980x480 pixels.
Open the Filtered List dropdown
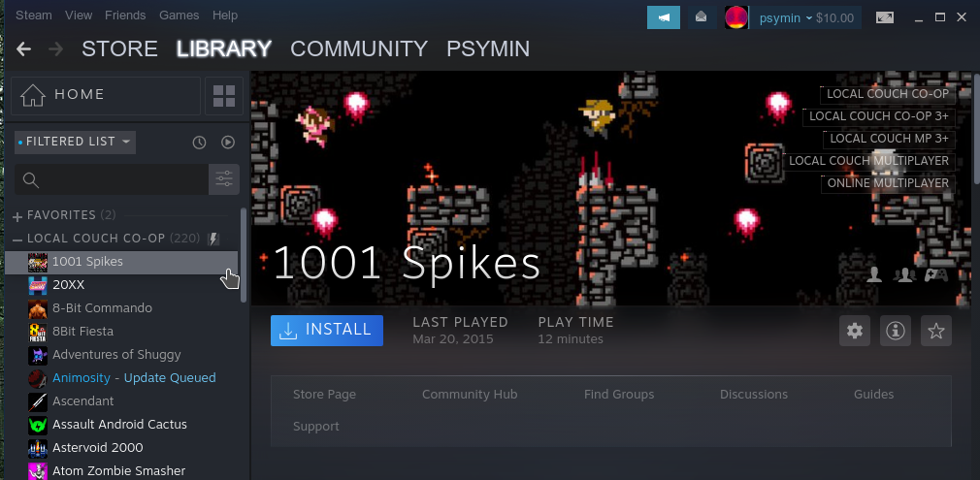[75, 142]
